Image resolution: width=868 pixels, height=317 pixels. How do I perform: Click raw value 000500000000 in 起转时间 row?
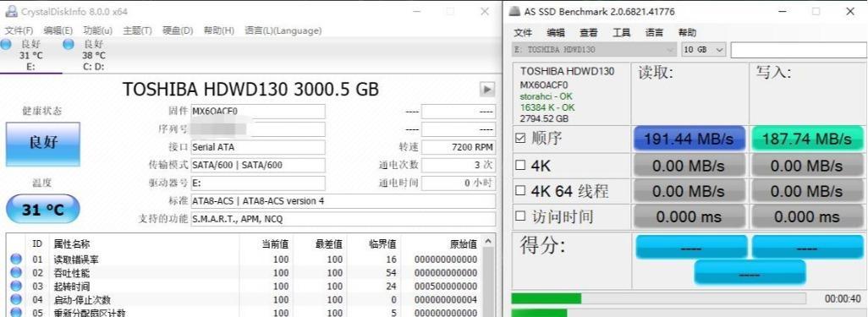tap(446, 286)
